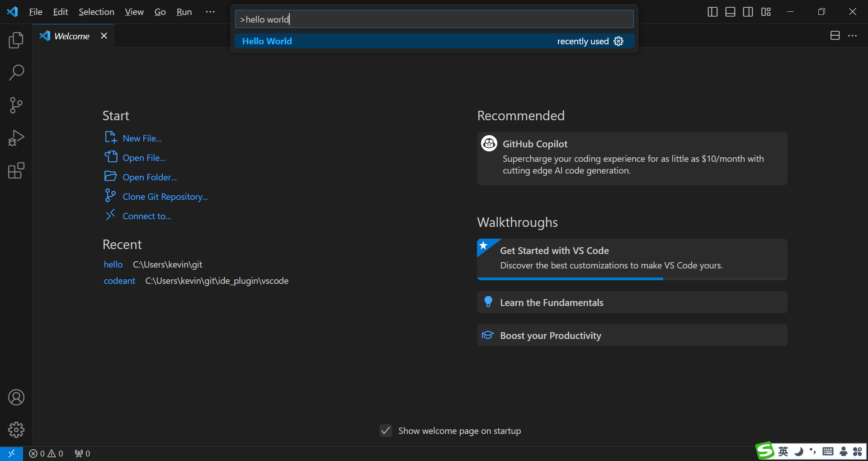Toggle Sogou Chinese/English mode character
This screenshot has width=868, height=461.
click(x=783, y=452)
